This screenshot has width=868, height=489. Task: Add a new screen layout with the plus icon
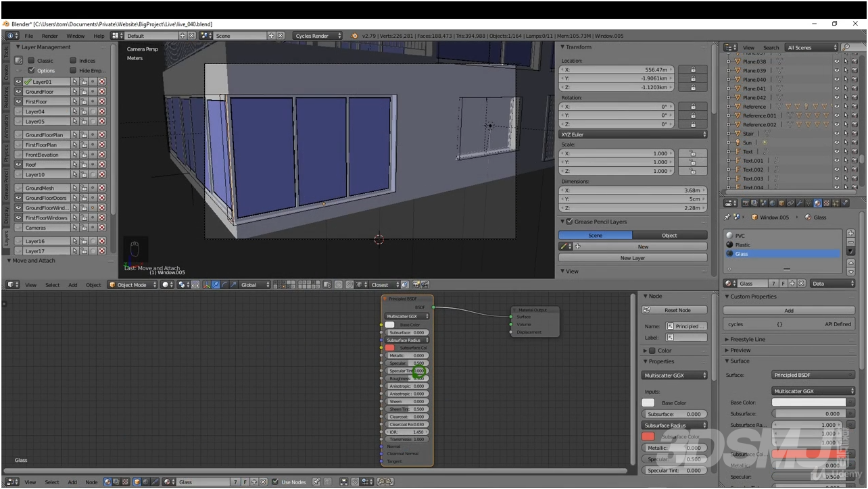[183, 36]
